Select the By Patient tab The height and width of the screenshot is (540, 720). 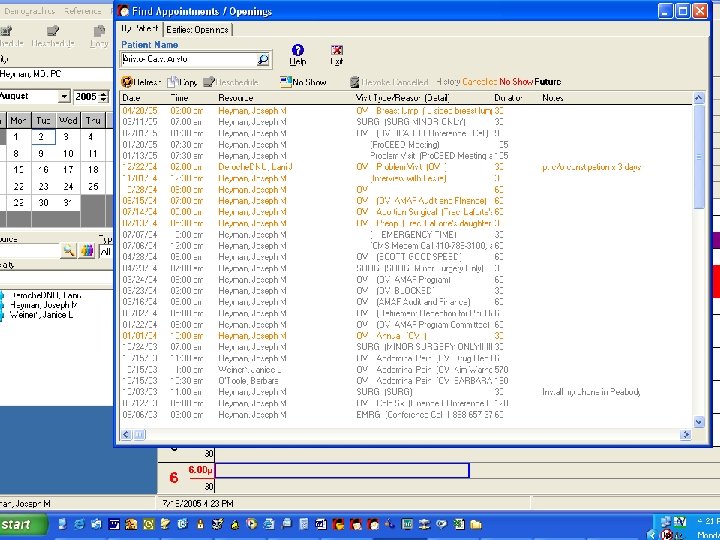[141, 30]
